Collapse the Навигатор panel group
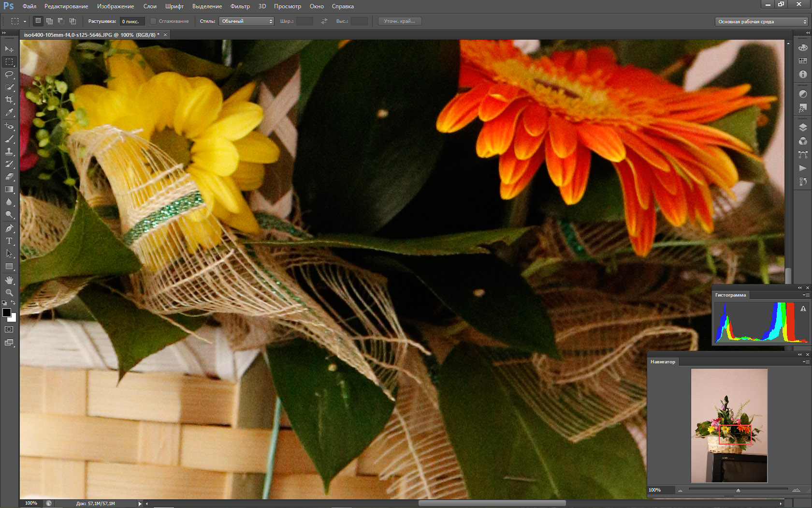The image size is (812, 508). pos(799,355)
